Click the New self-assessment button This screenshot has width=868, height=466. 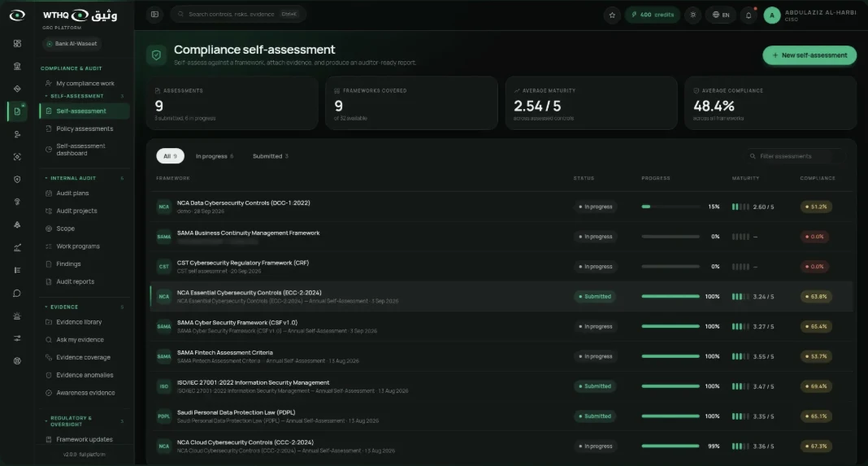point(809,55)
